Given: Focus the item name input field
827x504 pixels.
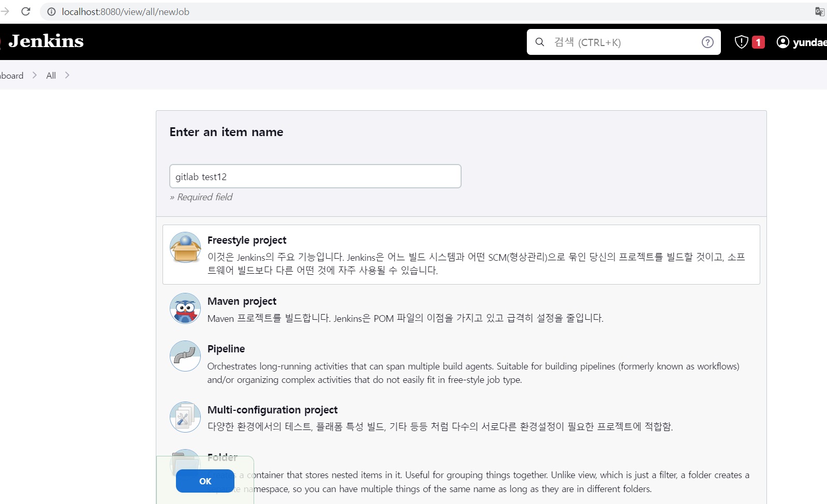Looking at the screenshot, I should point(315,176).
